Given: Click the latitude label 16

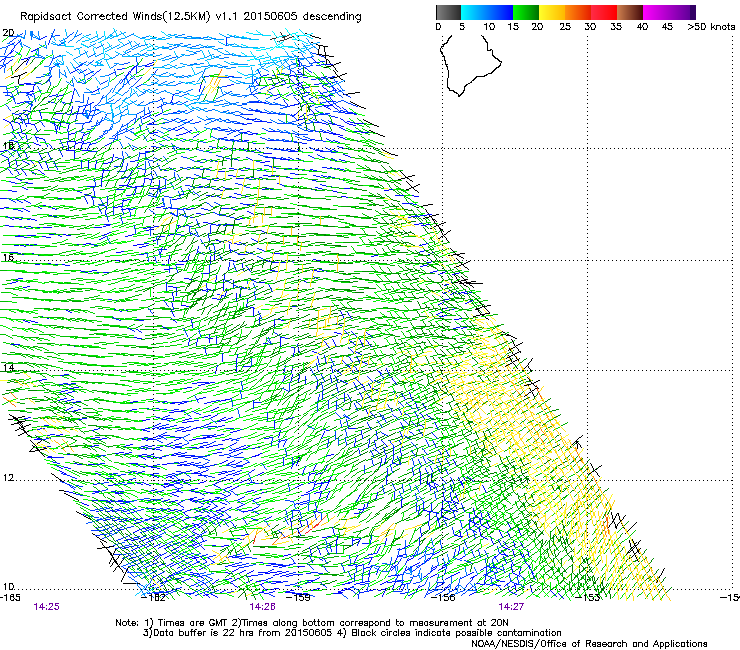Looking at the screenshot, I should (x=8, y=258).
